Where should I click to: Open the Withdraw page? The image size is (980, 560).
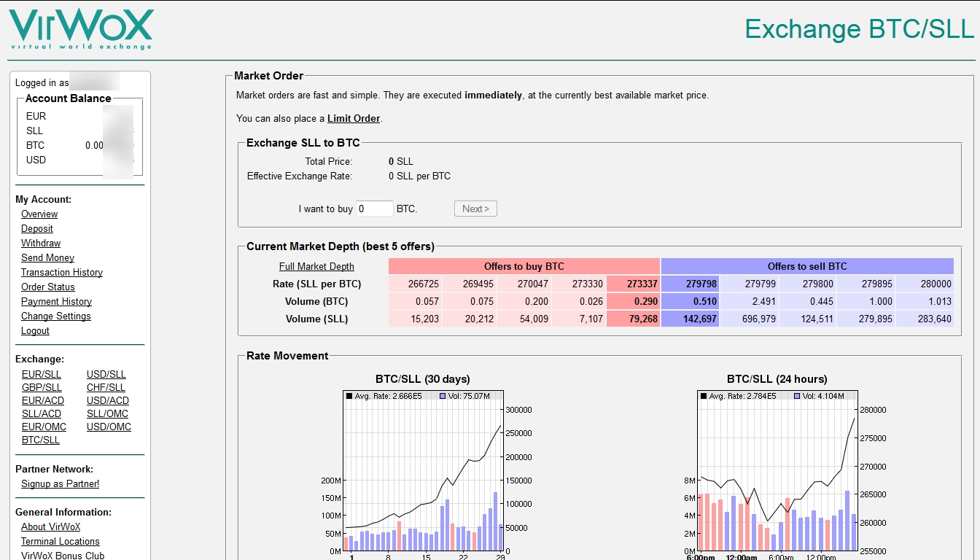[x=41, y=244]
